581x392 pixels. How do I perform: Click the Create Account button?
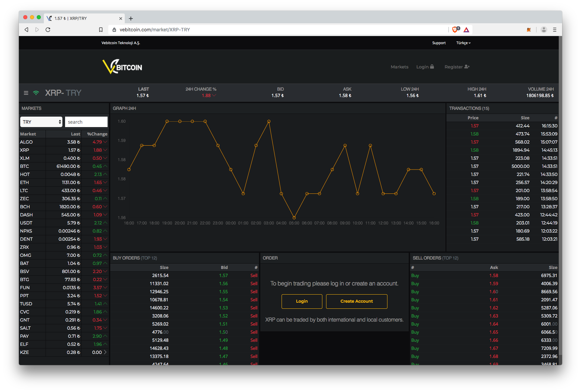tap(357, 301)
